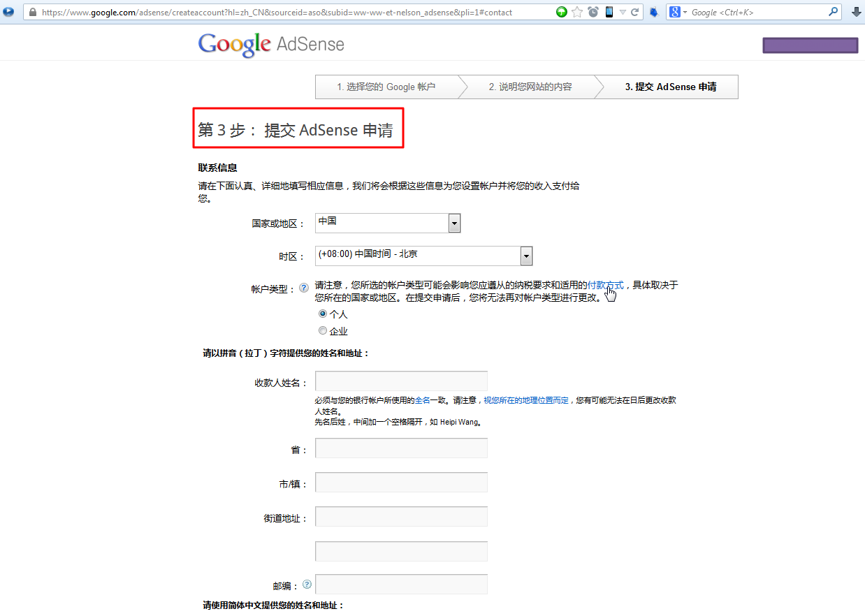Image resolution: width=865 pixels, height=616 pixels.
Task: Click the browser icon left of address bar
Action: point(8,12)
